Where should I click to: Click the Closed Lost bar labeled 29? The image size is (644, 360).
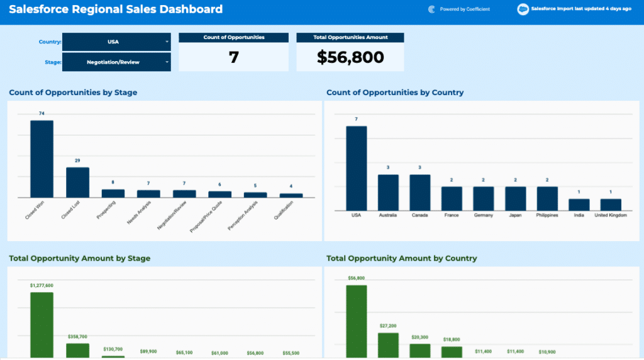pyautogui.click(x=77, y=183)
